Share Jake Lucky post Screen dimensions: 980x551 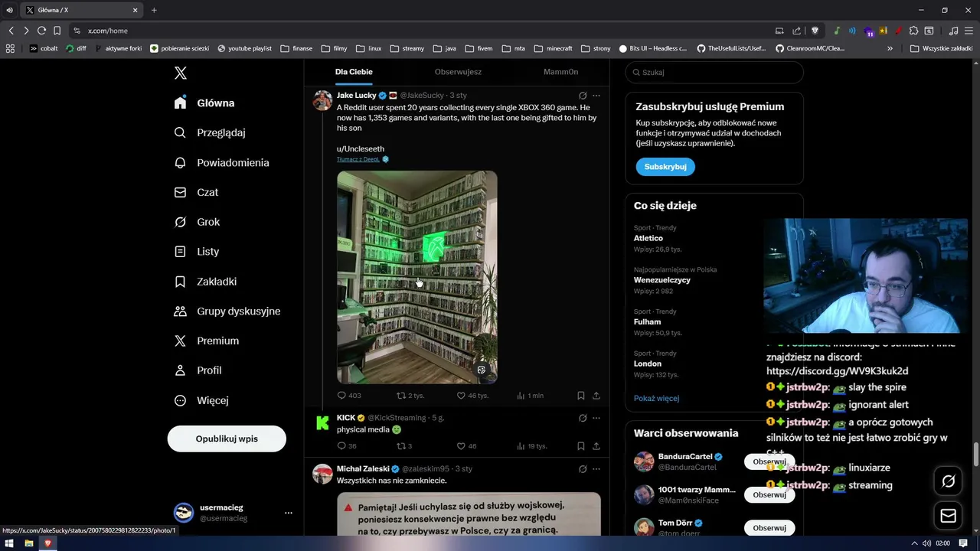[596, 396]
